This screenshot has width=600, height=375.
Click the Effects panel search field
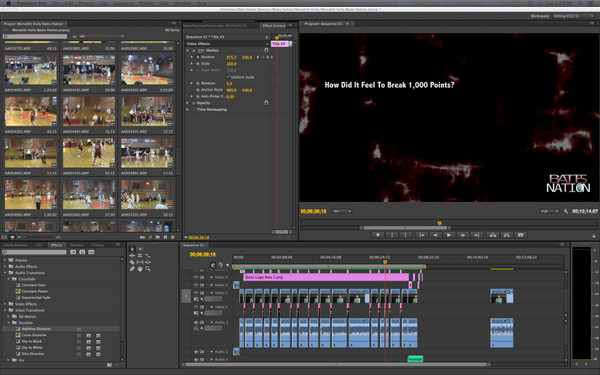pos(34,252)
